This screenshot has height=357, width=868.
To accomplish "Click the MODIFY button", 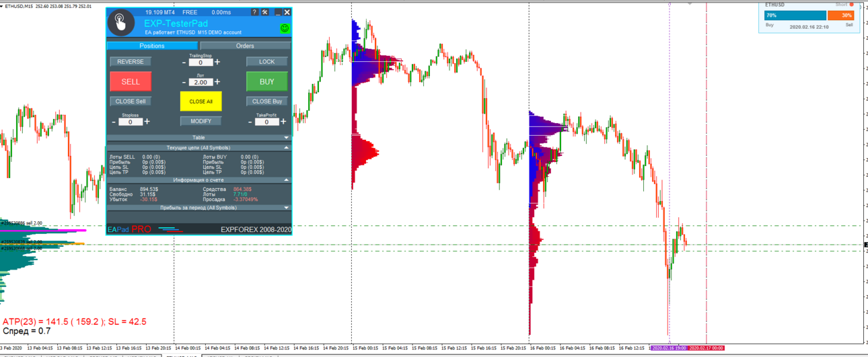I will coord(201,121).
